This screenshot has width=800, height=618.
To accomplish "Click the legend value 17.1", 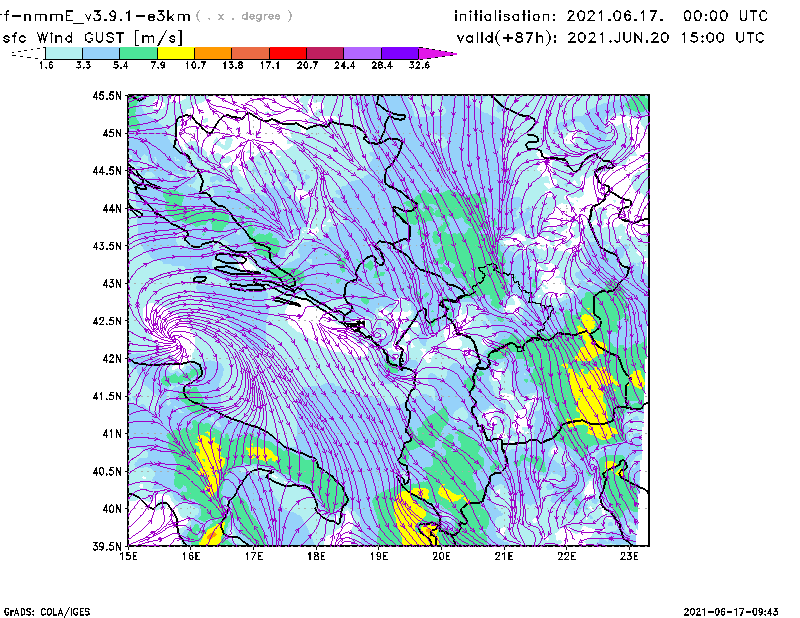I will click(270, 65).
